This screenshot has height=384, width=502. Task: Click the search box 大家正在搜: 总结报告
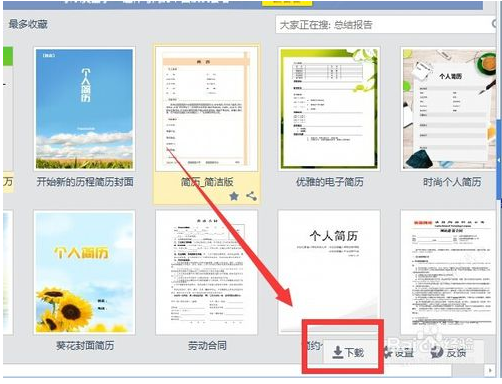[385, 25]
